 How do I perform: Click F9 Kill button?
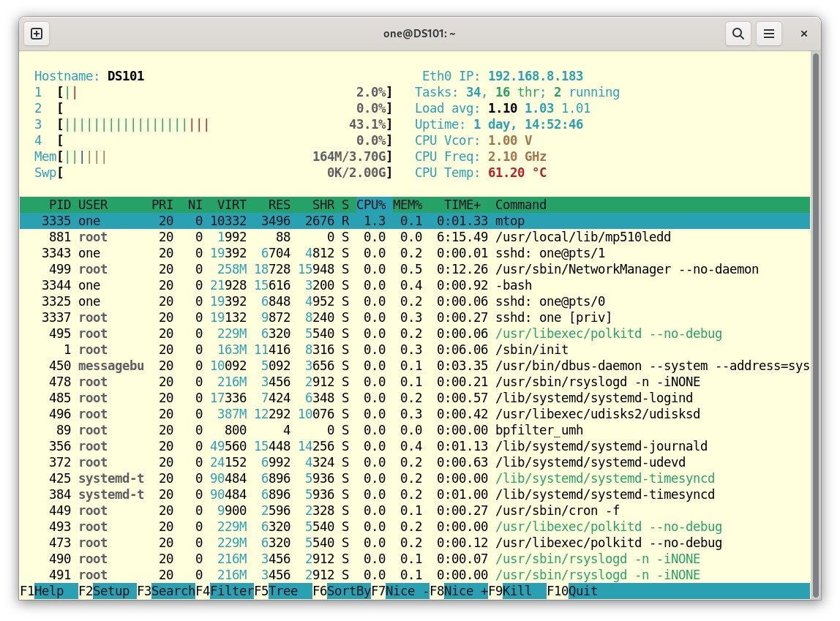tap(517, 591)
